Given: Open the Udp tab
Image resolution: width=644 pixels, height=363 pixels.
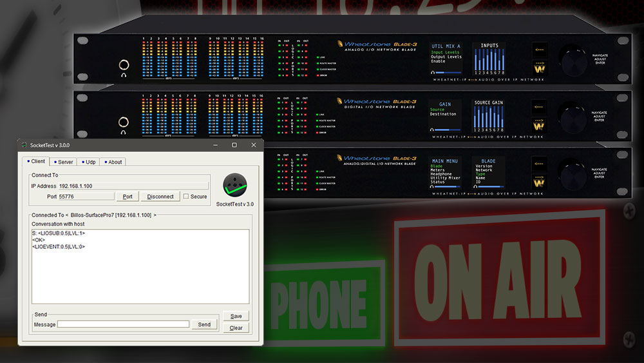Looking at the screenshot, I should tap(88, 162).
